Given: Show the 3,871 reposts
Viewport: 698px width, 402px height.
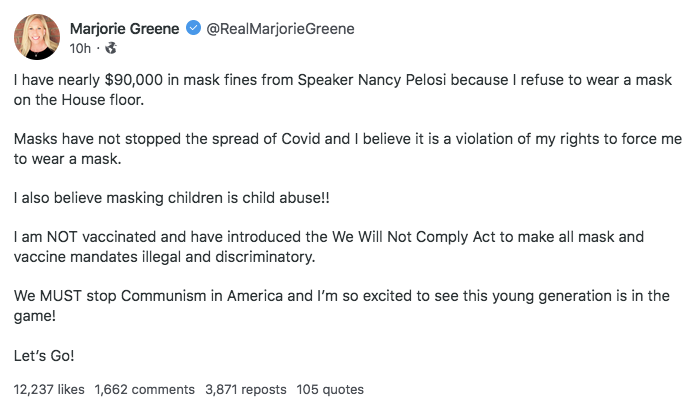Looking at the screenshot, I should pyautogui.click(x=245, y=389).
